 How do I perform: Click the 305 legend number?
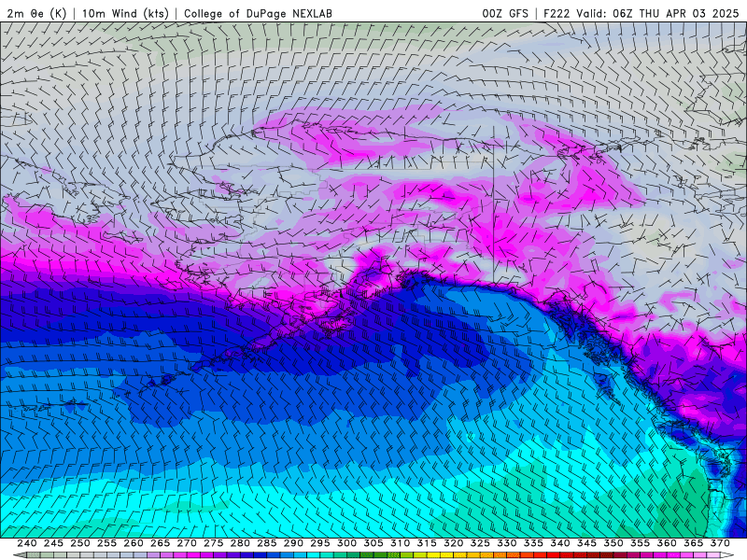click(x=373, y=543)
